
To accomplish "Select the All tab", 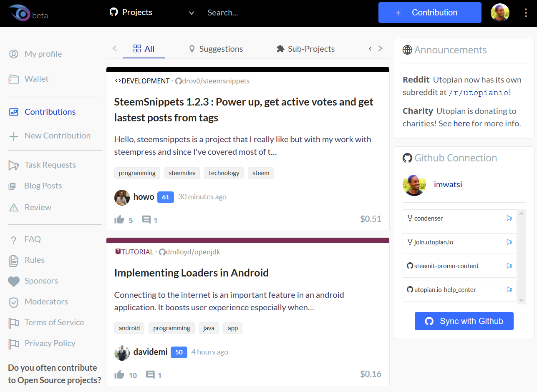I will [x=144, y=49].
